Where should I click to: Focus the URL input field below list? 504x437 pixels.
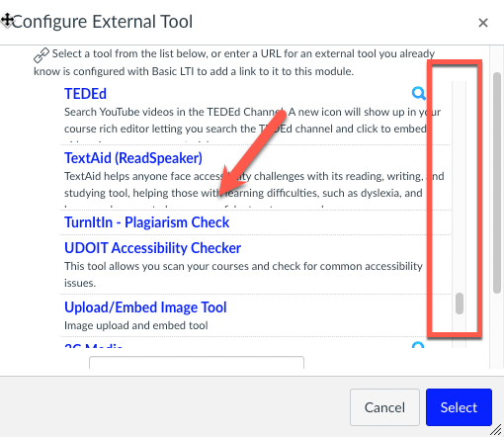click(197, 362)
